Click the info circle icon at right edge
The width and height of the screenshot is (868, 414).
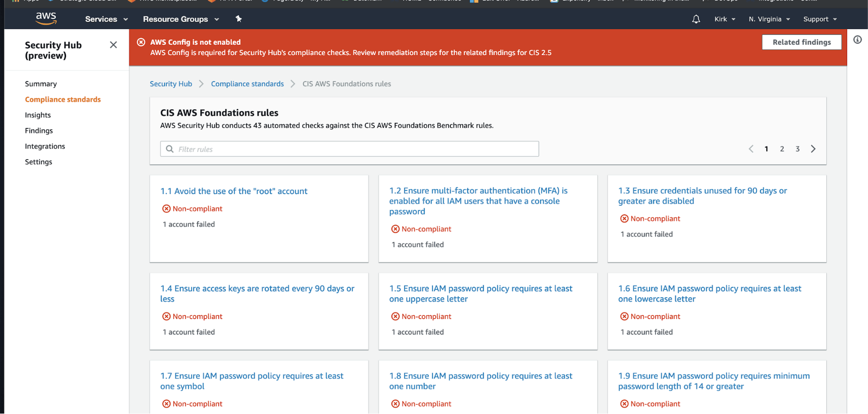point(857,40)
